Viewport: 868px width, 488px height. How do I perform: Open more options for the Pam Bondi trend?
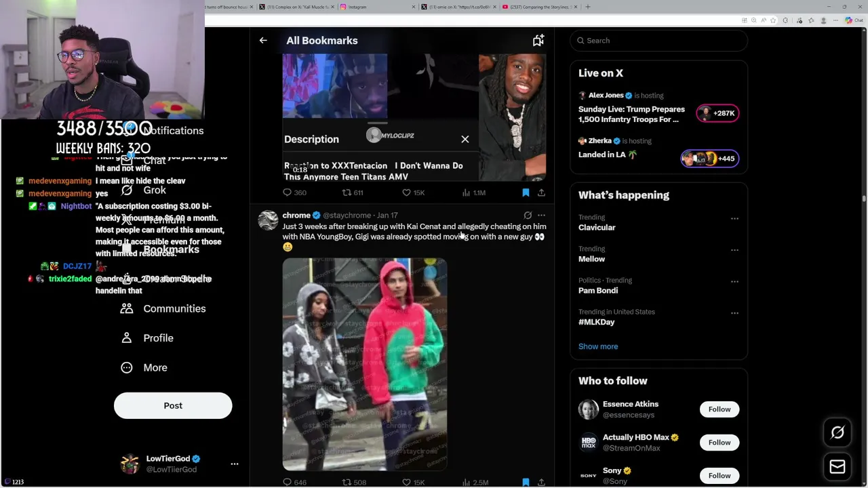(x=734, y=281)
